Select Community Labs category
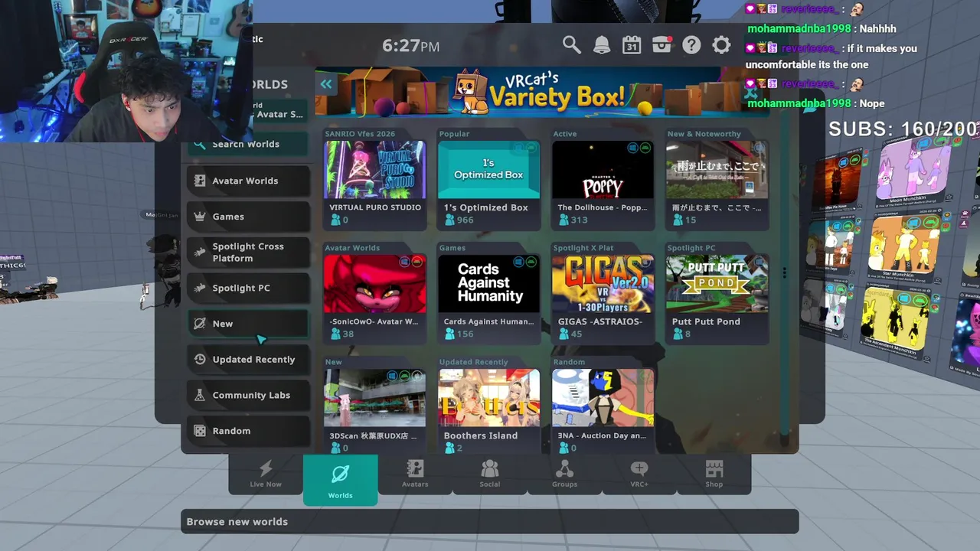This screenshot has width=980, height=551. pos(249,395)
